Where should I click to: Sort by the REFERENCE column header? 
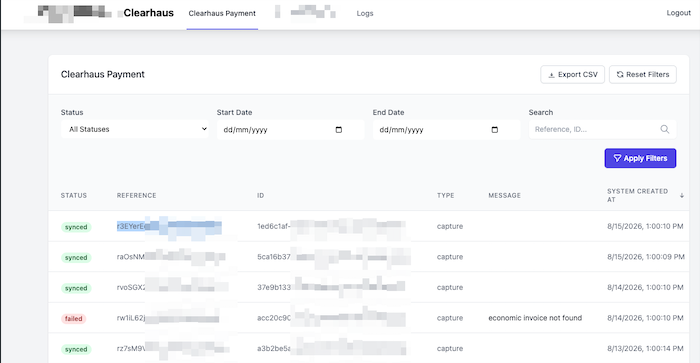[x=137, y=196]
